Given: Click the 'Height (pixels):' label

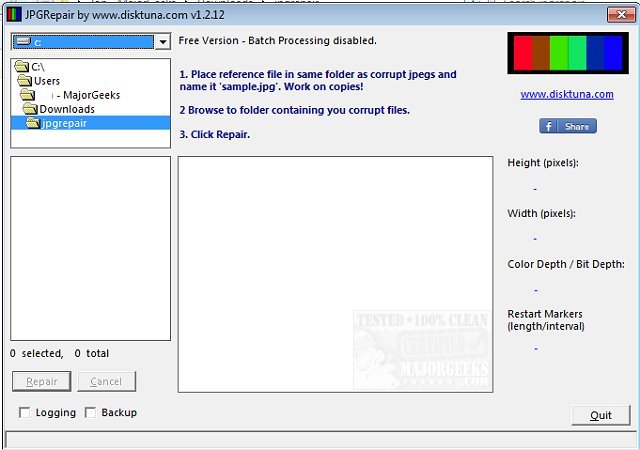Looking at the screenshot, I should pyautogui.click(x=543, y=163).
